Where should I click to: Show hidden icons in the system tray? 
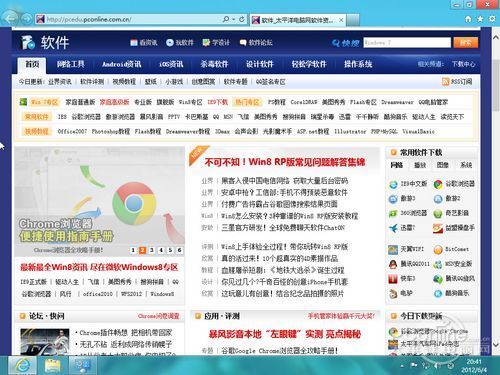coord(402,366)
